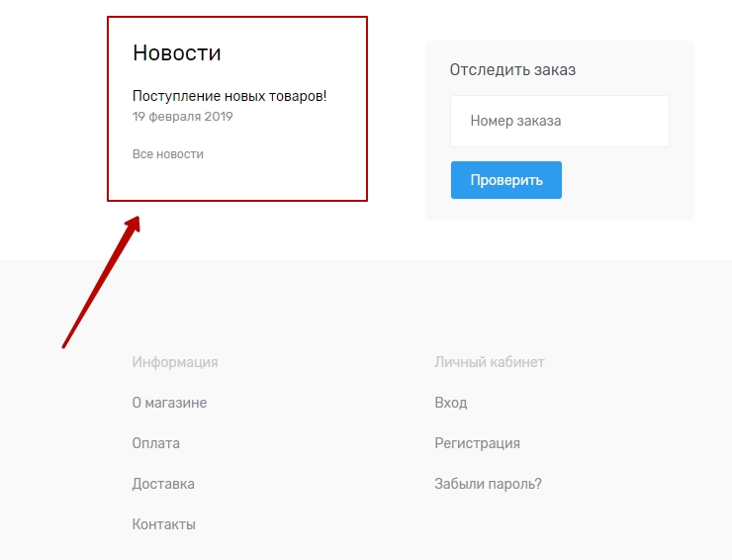Viewport: 732px width, 560px height.
Task: Open the 'Регистрация' link
Action: point(477,443)
